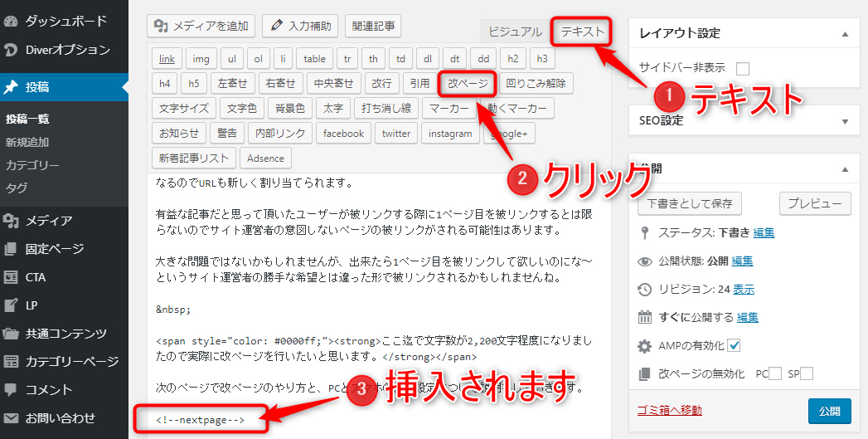Check 改ページの無効化 PC checkbox
The width and height of the screenshot is (868, 439).
775,374
